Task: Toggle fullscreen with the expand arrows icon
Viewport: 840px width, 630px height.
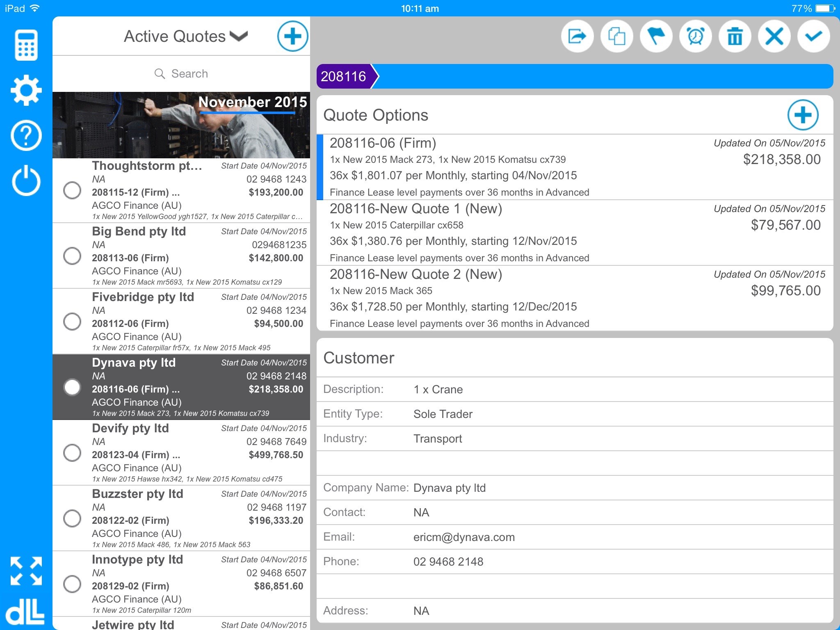Action: (26, 571)
